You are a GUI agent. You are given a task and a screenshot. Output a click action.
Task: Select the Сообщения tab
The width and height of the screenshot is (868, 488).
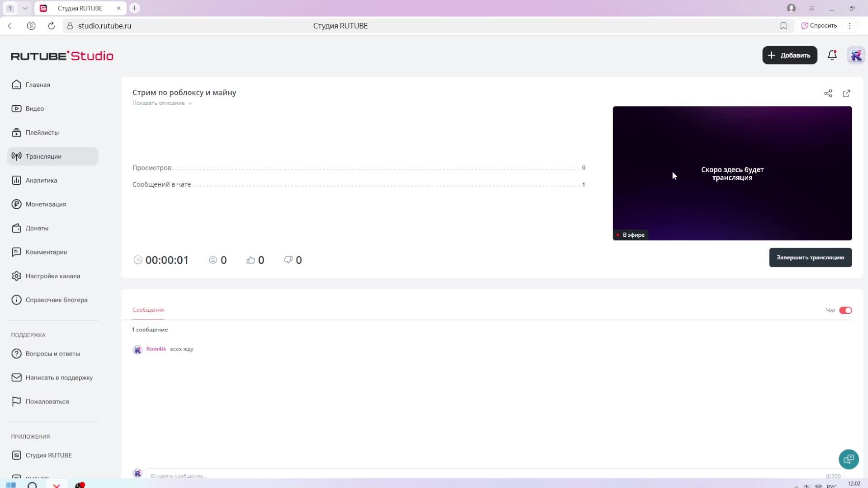point(148,310)
